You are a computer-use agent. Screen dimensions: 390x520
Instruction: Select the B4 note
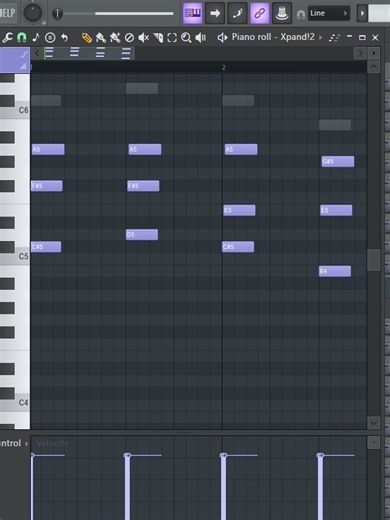click(335, 271)
